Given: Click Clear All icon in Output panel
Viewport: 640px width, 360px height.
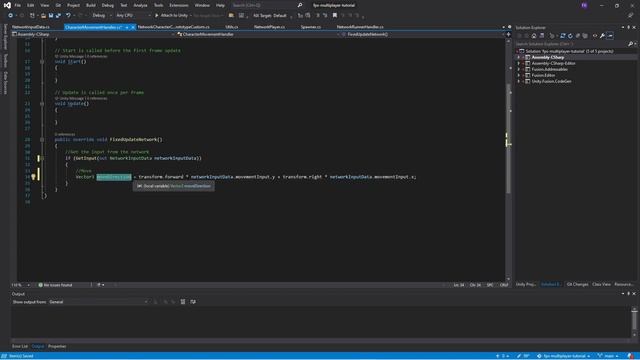Looking at the screenshot, I should click(x=182, y=302).
